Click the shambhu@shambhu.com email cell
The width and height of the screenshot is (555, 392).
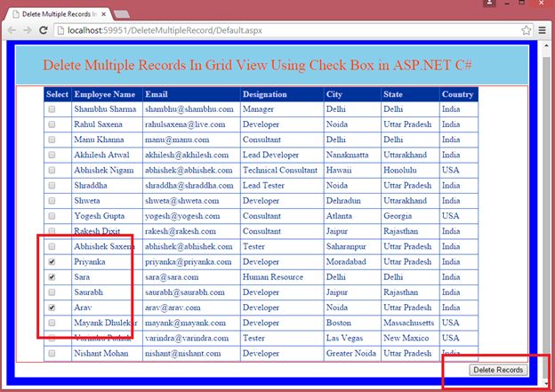(191, 109)
